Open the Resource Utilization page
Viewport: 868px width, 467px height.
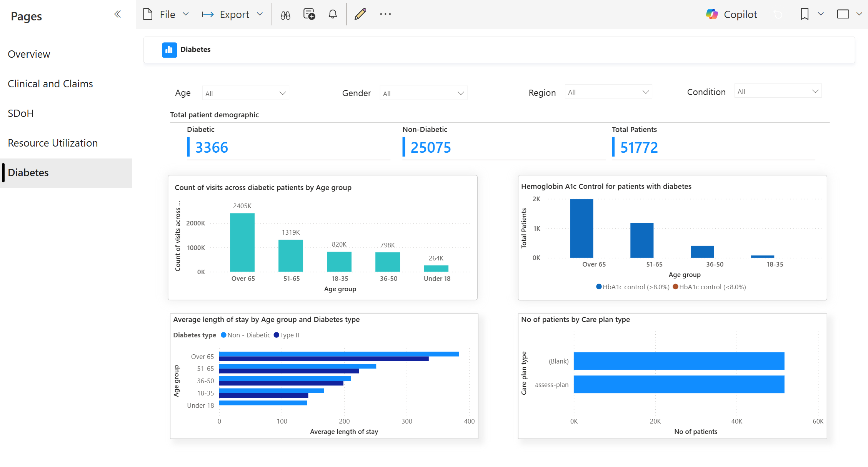coord(53,143)
